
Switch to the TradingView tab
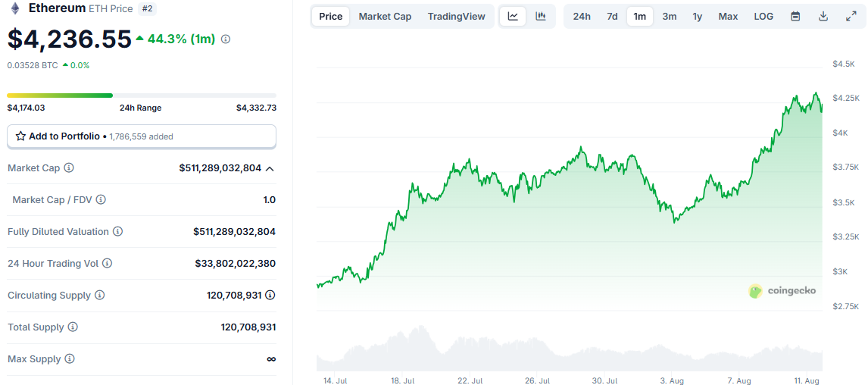[x=457, y=16]
